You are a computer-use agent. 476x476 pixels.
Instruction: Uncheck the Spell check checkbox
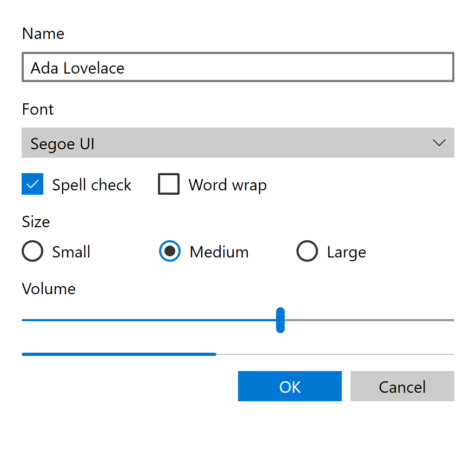click(32, 184)
